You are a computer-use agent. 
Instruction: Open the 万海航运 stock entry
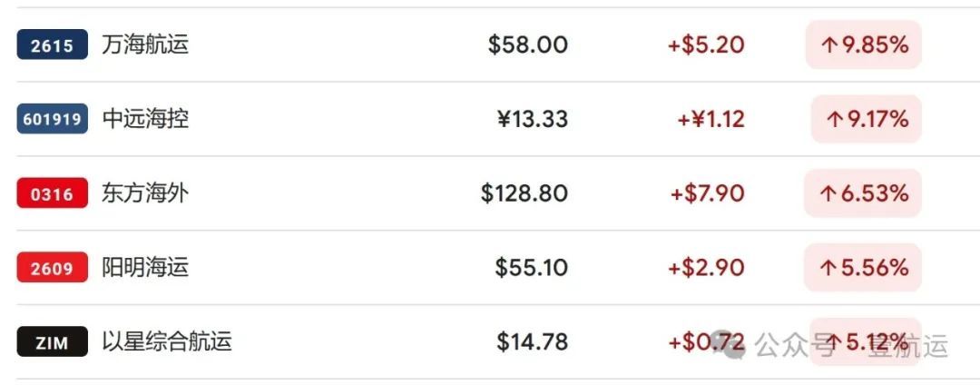(x=145, y=45)
